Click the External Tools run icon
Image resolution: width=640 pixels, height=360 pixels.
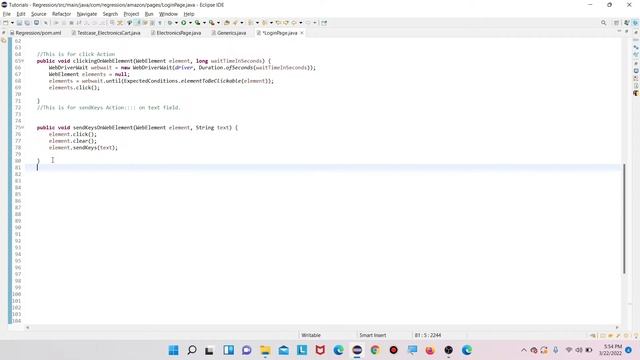click(211, 23)
